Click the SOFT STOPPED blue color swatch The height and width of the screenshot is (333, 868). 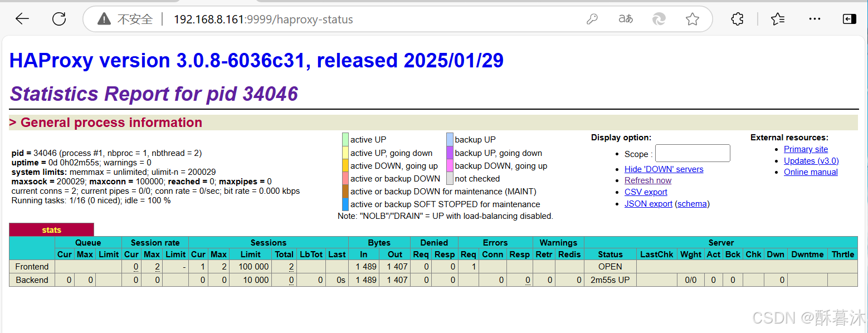coord(345,204)
